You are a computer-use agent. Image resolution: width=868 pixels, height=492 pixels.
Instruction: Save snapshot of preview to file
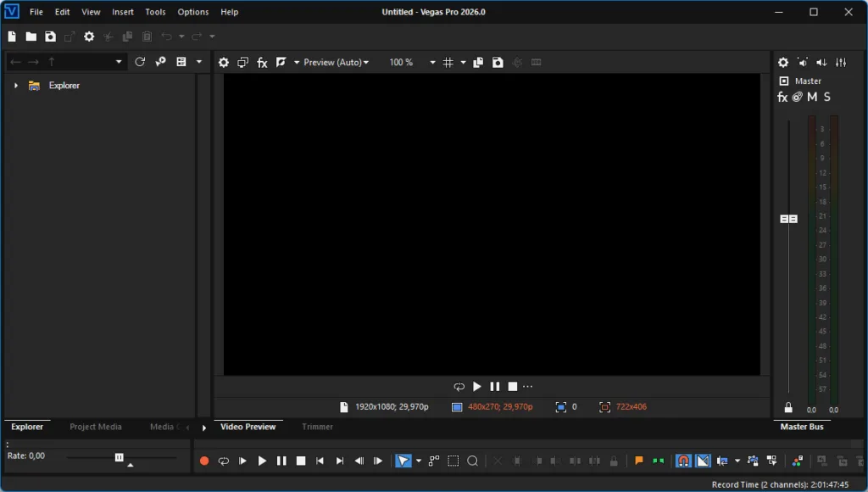[x=498, y=63]
